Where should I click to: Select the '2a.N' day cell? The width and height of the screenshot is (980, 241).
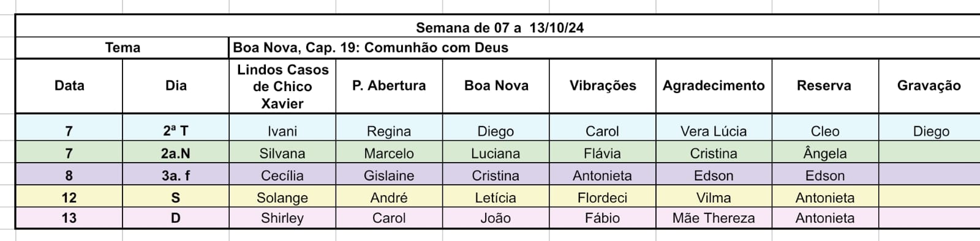[176, 153]
